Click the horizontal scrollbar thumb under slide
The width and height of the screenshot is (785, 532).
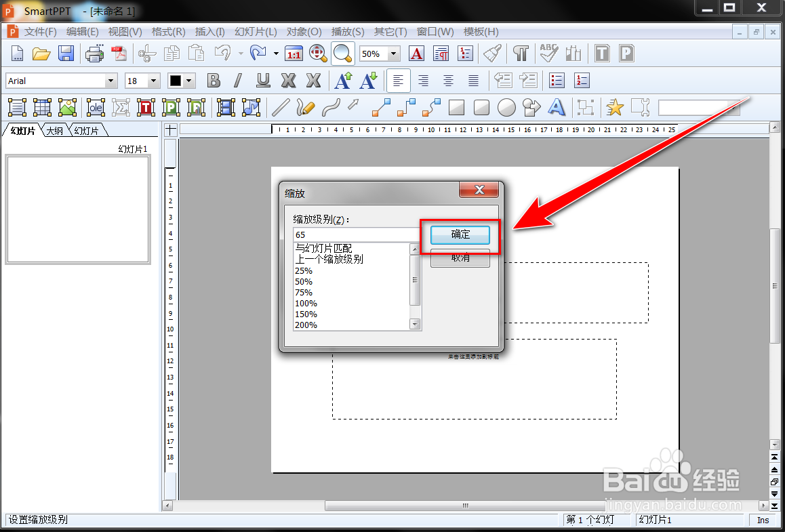tap(466, 506)
